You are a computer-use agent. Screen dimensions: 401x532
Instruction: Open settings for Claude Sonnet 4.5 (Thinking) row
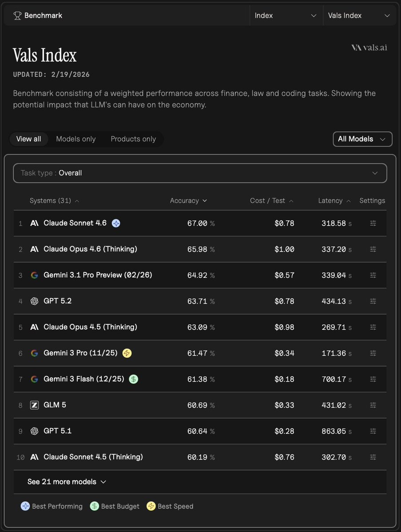tap(373, 457)
